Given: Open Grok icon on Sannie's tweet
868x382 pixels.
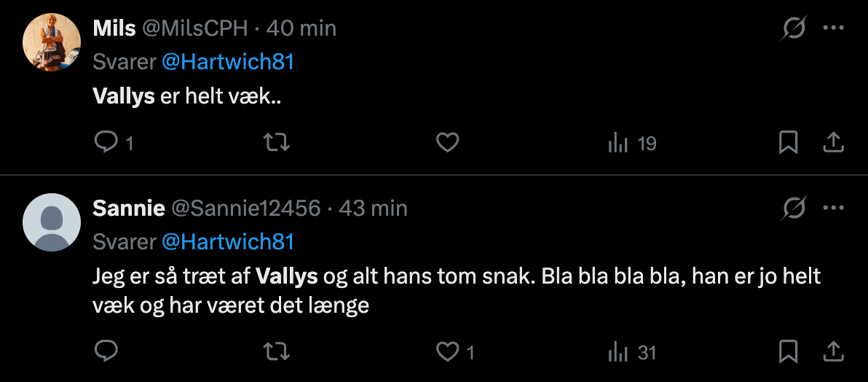Looking at the screenshot, I should pyautogui.click(x=794, y=209).
